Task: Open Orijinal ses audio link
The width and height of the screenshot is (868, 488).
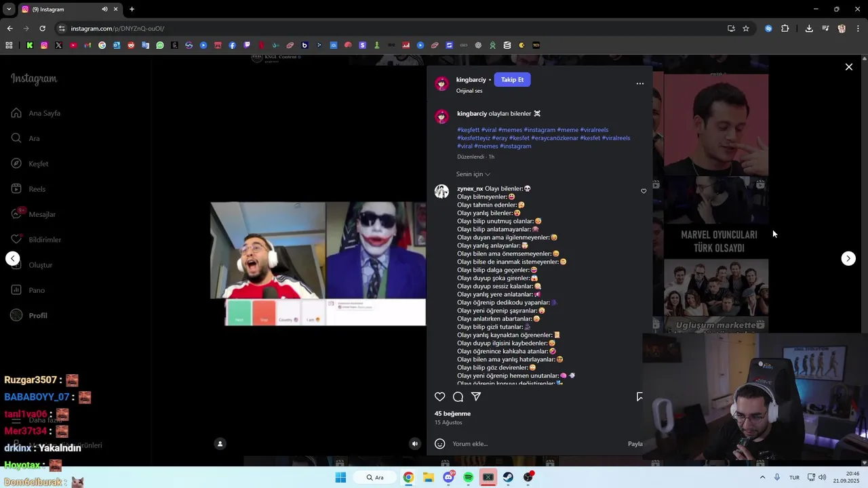Action: pos(469,91)
